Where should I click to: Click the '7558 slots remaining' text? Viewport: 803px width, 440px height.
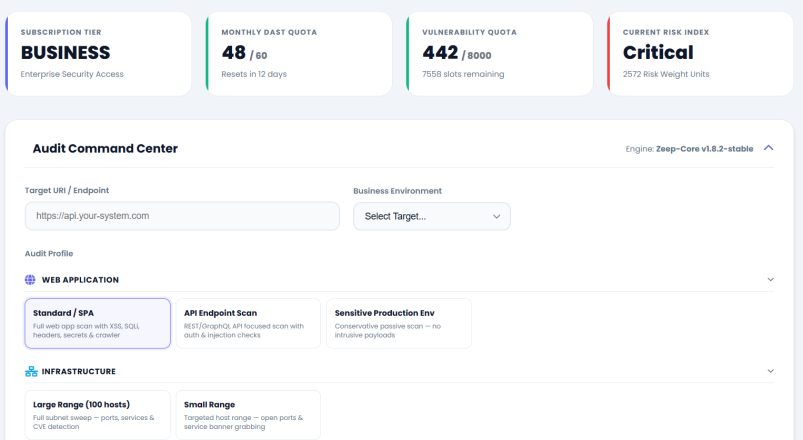point(463,74)
